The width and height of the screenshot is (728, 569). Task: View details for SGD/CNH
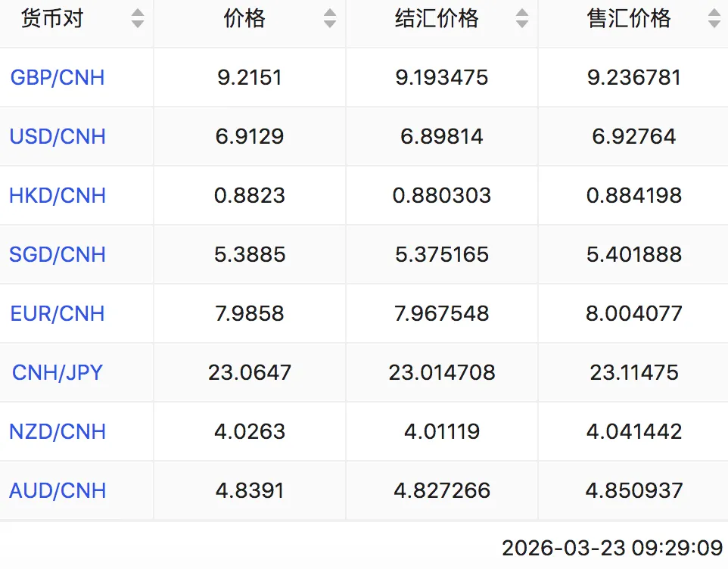pos(58,254)
